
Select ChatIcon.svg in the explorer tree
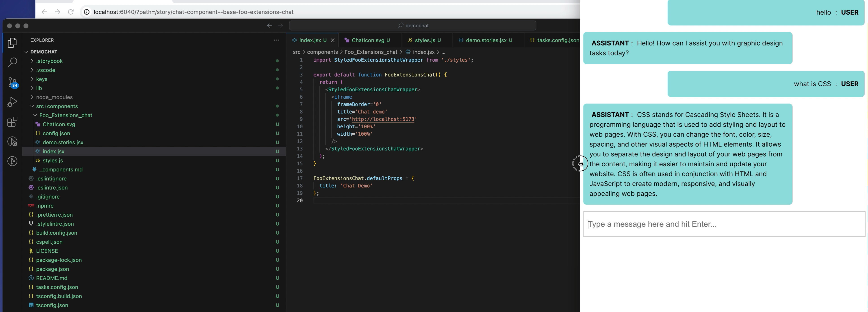(x=59, y=124)
